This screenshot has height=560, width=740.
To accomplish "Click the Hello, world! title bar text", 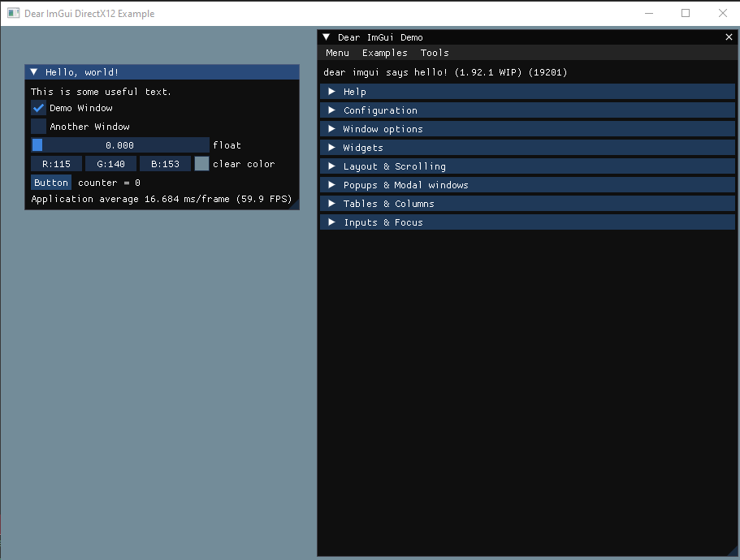I will 82,72.
